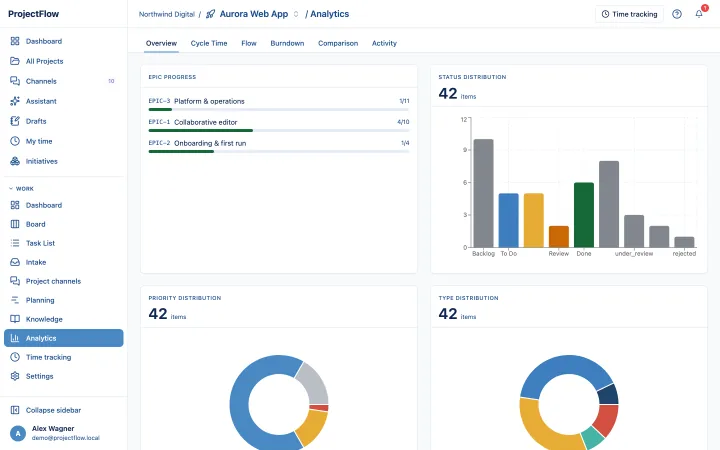720x450 pixels.
Task: Click the Settings gear icon
Action: tap(15, 376)
